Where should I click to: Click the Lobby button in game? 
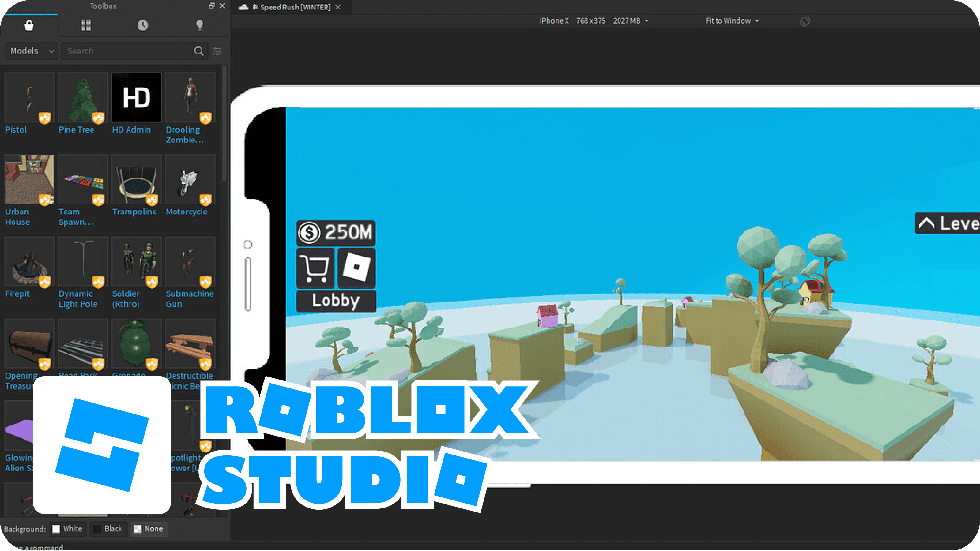pyautogui.click(x=336, y=301)
